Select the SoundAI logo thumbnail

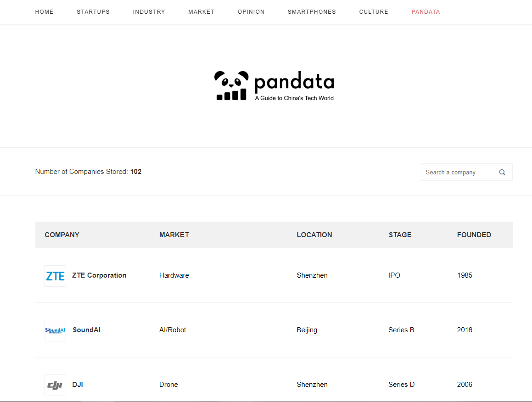click(x=55, y=330)
